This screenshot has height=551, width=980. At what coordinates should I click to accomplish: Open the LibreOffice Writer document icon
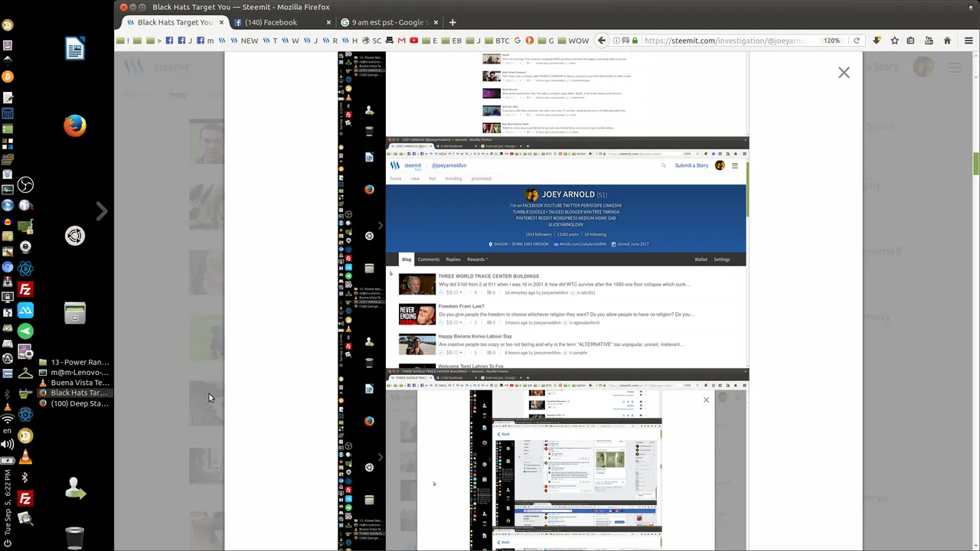[x=74, y=49]
